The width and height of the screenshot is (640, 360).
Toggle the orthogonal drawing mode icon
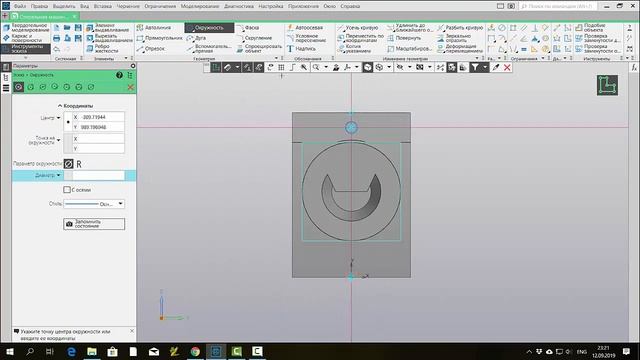tap(292, 67)
